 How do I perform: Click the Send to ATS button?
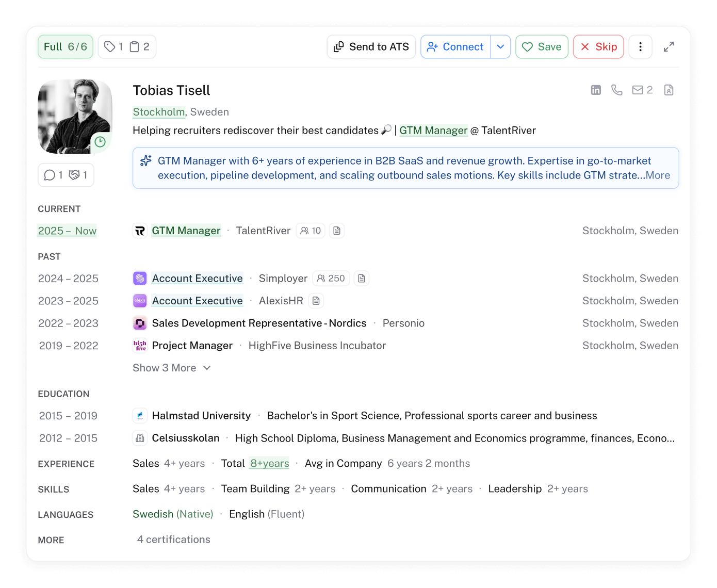tap(371, 46)
